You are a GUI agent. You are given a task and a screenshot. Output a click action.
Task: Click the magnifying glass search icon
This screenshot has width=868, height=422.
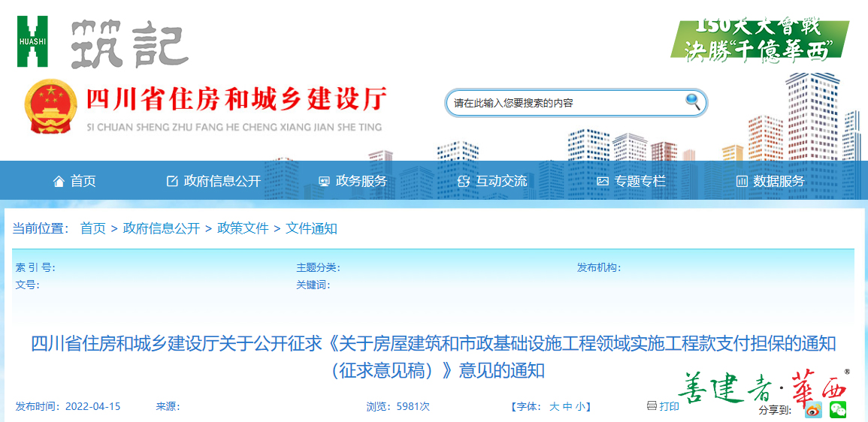pos(692,101)
